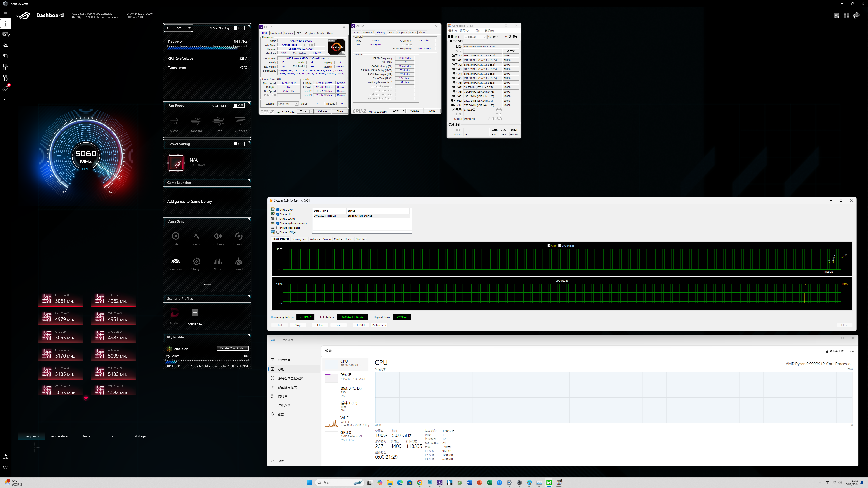Select Memory performance graph in Task Manager

pyautogui.click(x=346, y=377)
